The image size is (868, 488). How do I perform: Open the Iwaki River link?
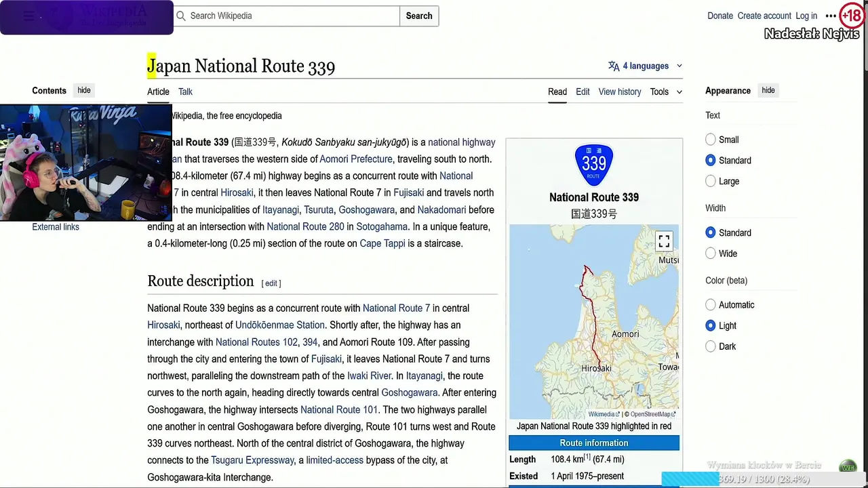(369, 376)
